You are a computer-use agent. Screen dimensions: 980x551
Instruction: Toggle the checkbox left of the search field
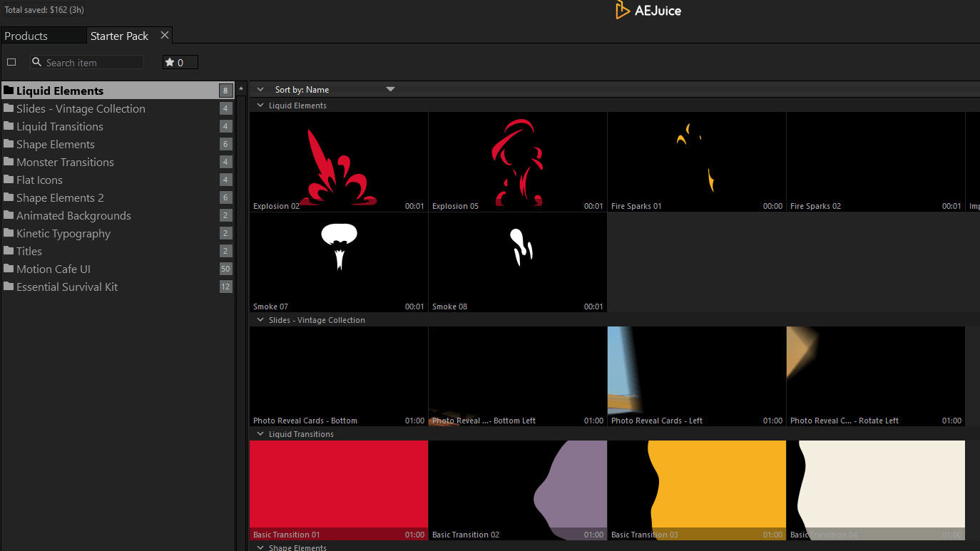(x=11, y=62)
